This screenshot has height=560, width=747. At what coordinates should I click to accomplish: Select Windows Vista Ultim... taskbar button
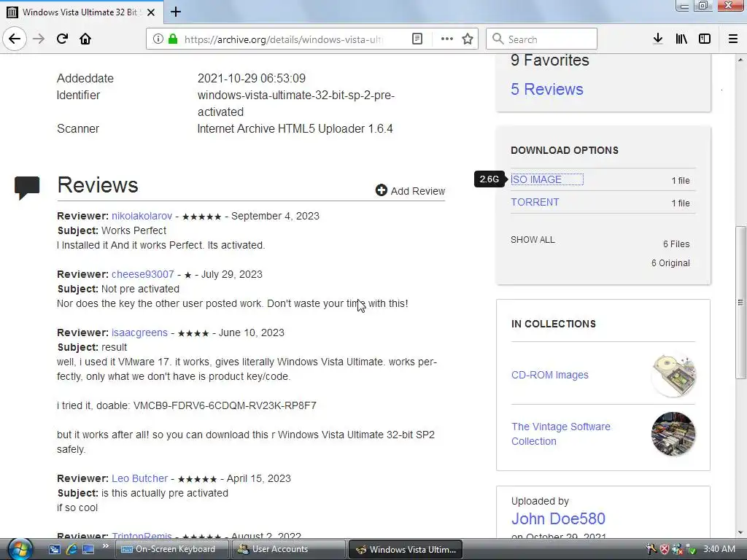(406, 550)
